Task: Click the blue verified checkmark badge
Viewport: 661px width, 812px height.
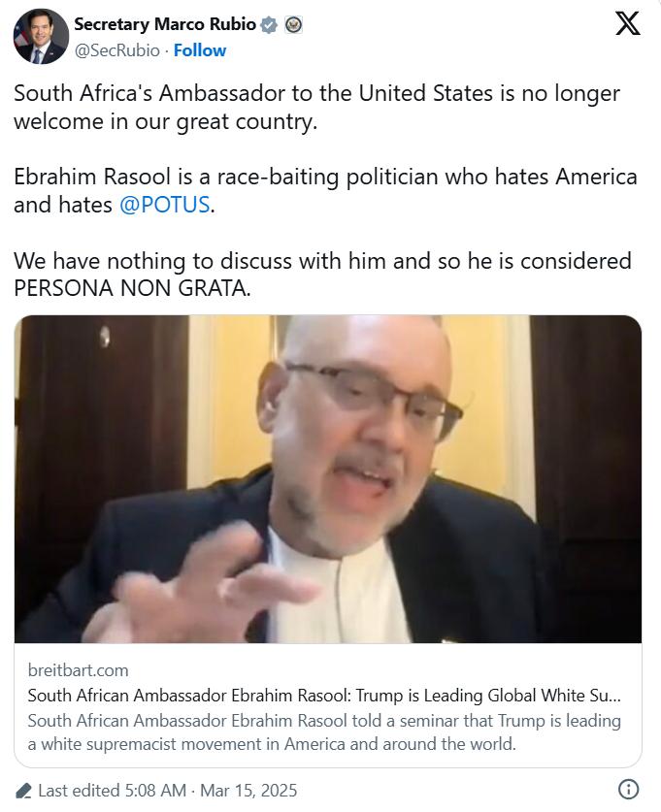Action: click(x=268, y=24)
